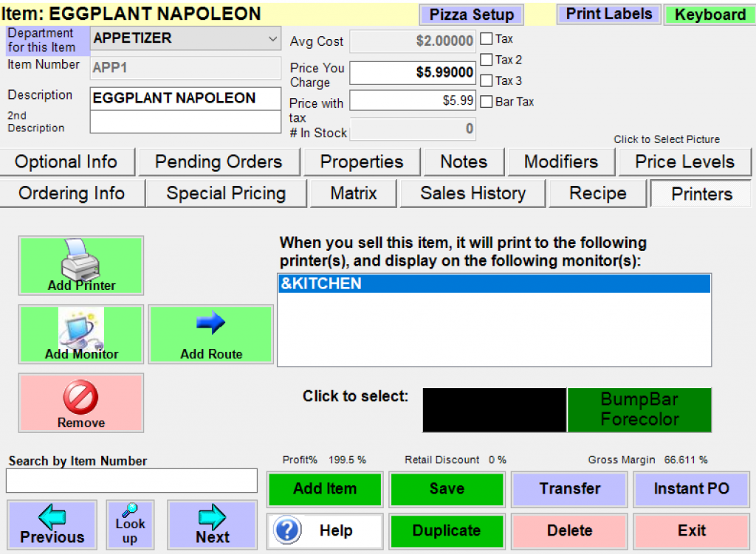Enable the Bar Tax checkbox
756x554 pixels.
tap(487, 102)
